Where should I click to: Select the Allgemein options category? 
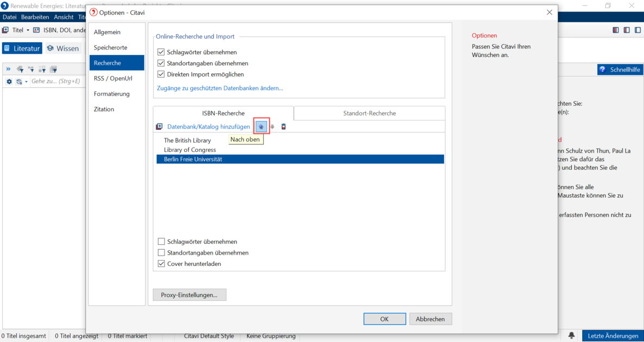coord(117,32)
